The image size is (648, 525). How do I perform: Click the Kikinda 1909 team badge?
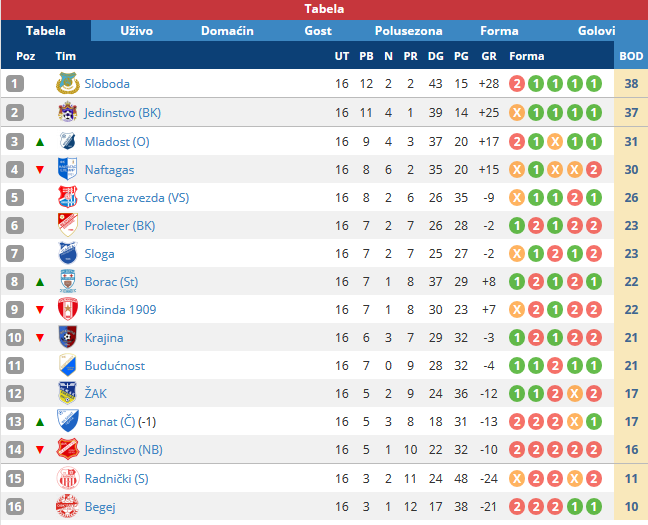point(68,309)
